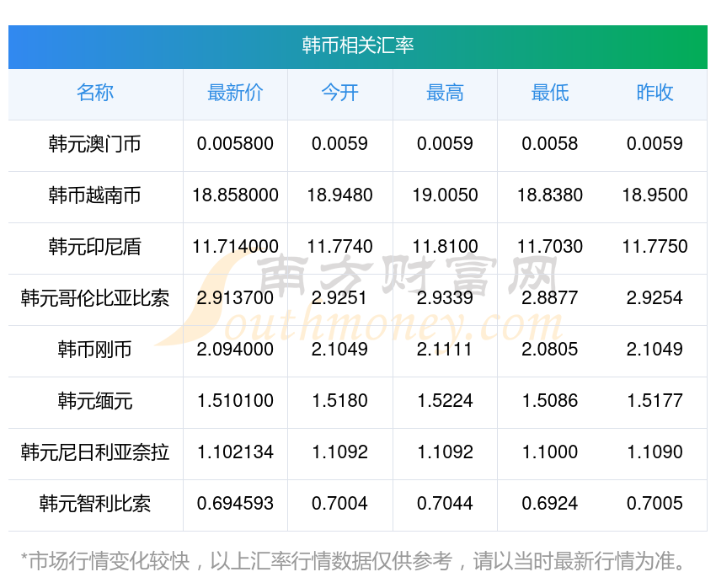Click the 11.8100 high value
The image size is (716, 588).
click(x=445, y=247)
